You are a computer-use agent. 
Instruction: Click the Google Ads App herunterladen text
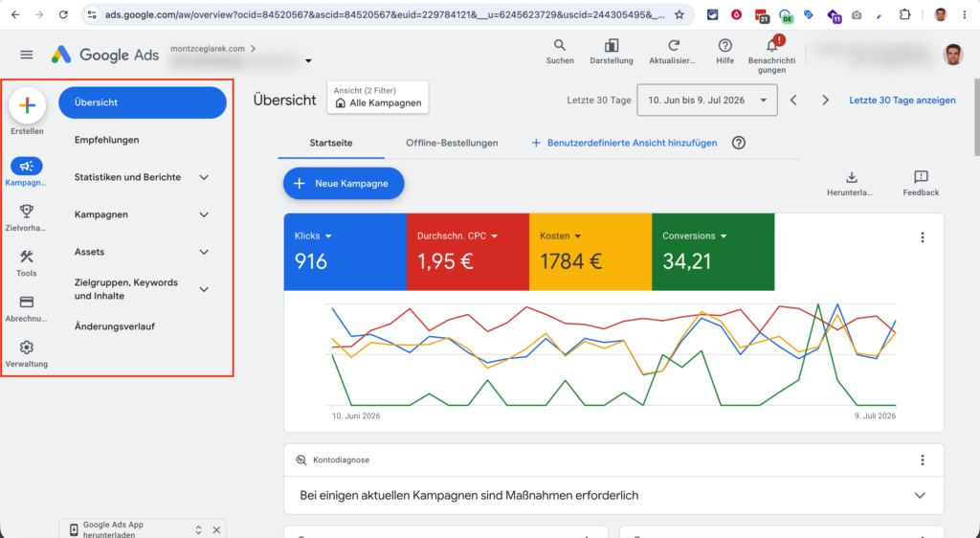click(x=113, y=530)
